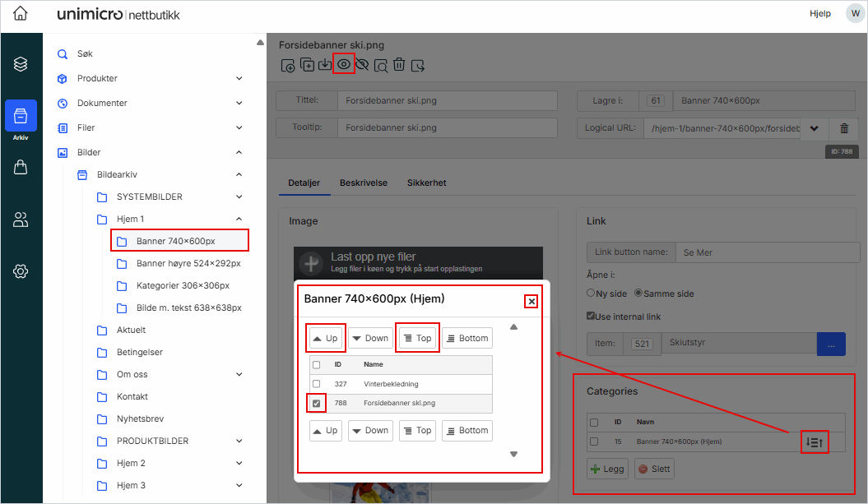Switch to the Sikkerhet tab

(x=426, y=183)
